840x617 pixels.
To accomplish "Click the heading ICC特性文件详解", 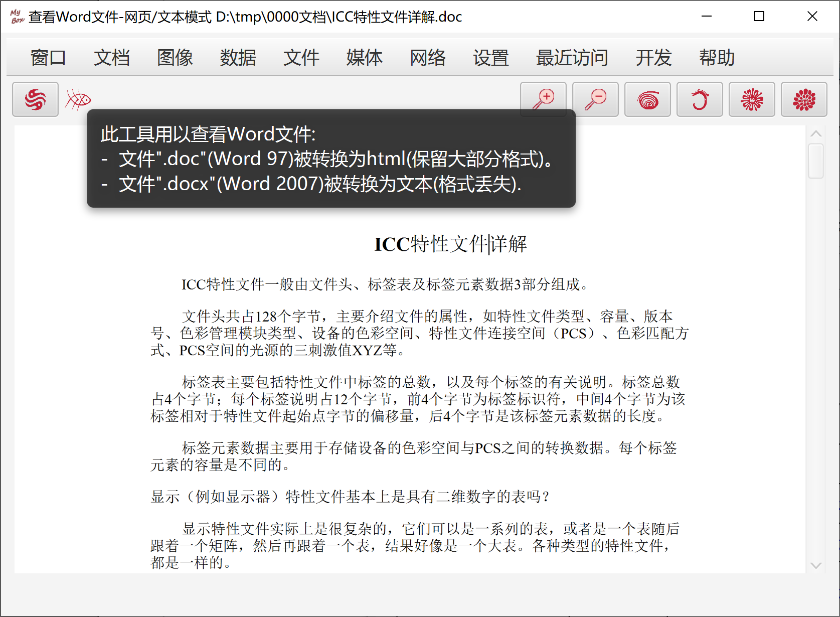I will pyautogui.click(x=450, y=244).
